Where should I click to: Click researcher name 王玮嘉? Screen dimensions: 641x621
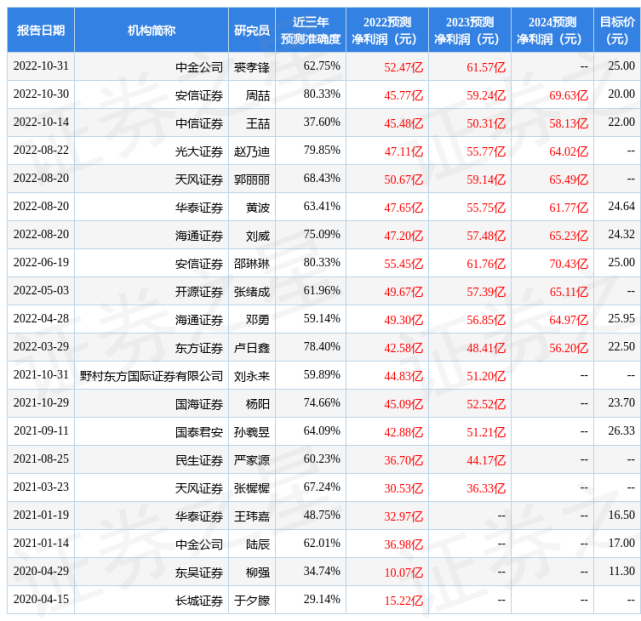[x=252, y=517]
